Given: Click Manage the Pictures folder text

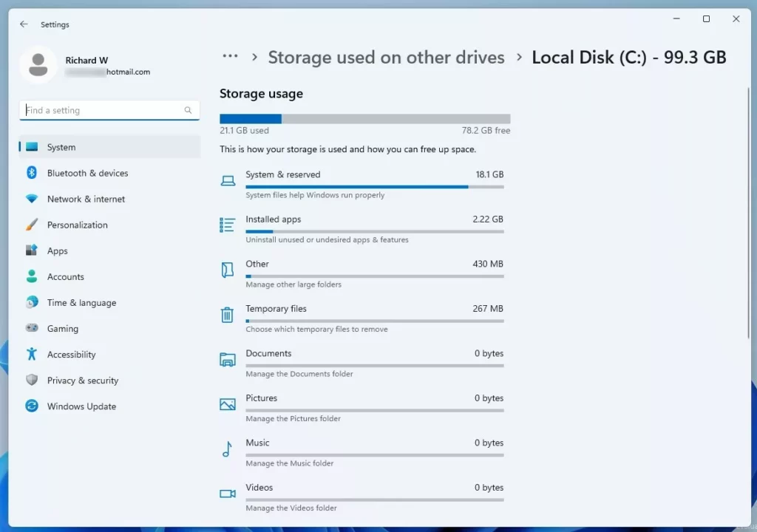Looking at the screenshot, I should click(x=293, y=418).
